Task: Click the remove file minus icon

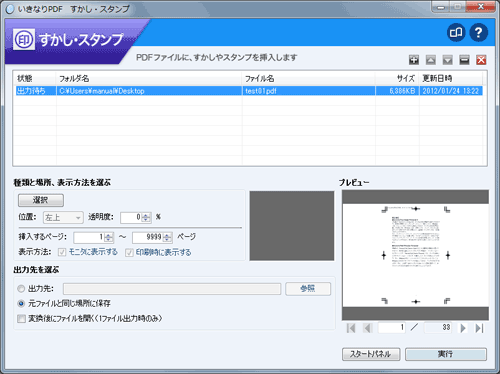Action: click(x=464, y=60)
